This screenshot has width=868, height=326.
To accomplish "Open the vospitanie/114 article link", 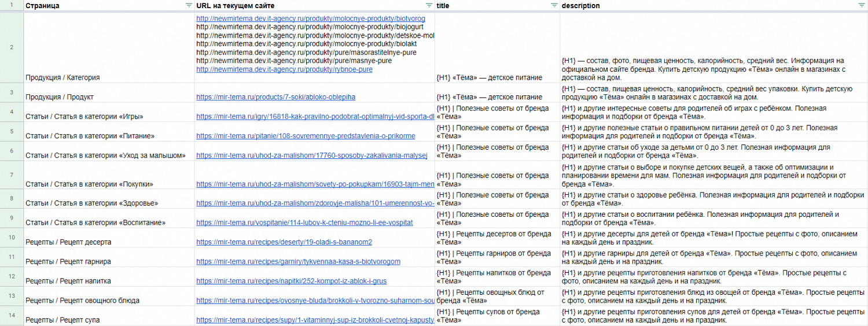I will click(304, 223).
